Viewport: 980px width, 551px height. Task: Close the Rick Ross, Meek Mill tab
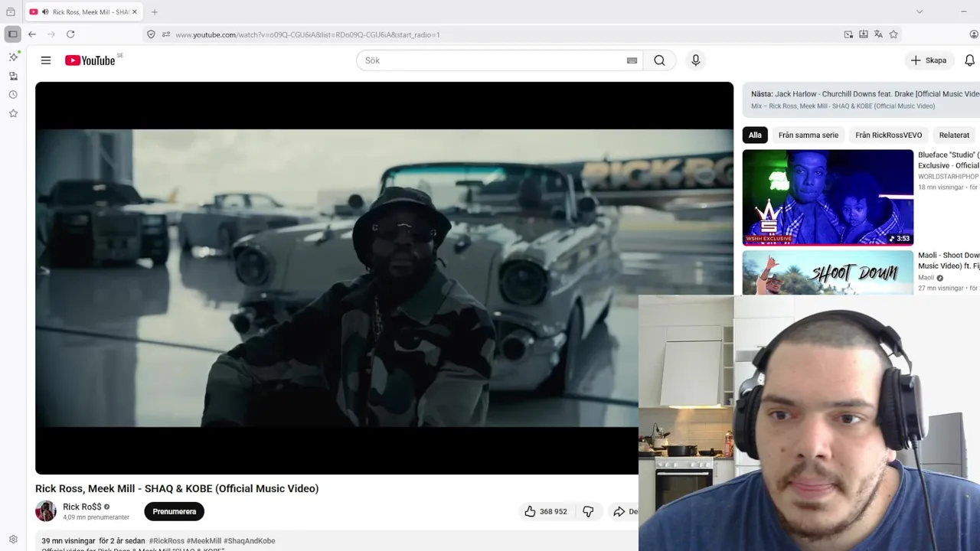[x=134, y=12]
